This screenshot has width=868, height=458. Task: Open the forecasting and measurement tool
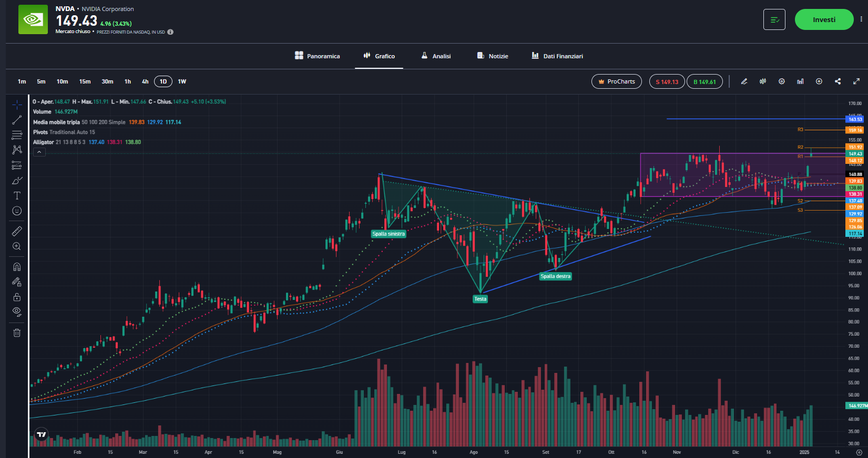17,165
